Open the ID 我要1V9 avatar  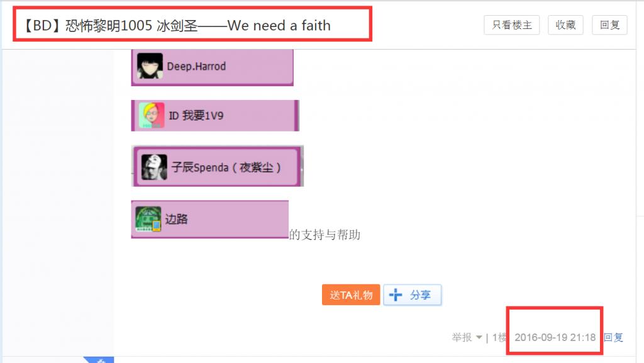(x=152, y=115)
